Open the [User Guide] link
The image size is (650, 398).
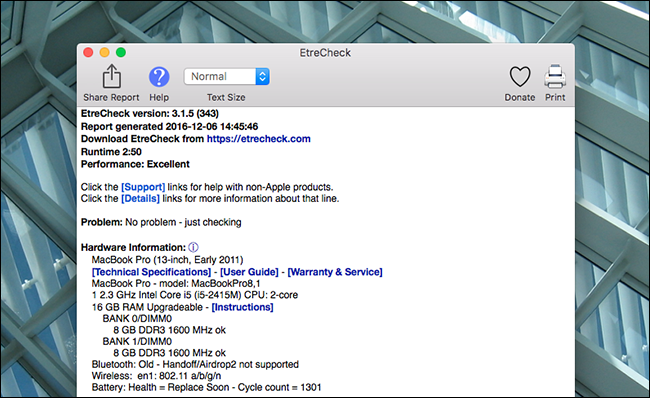point(249,272)
